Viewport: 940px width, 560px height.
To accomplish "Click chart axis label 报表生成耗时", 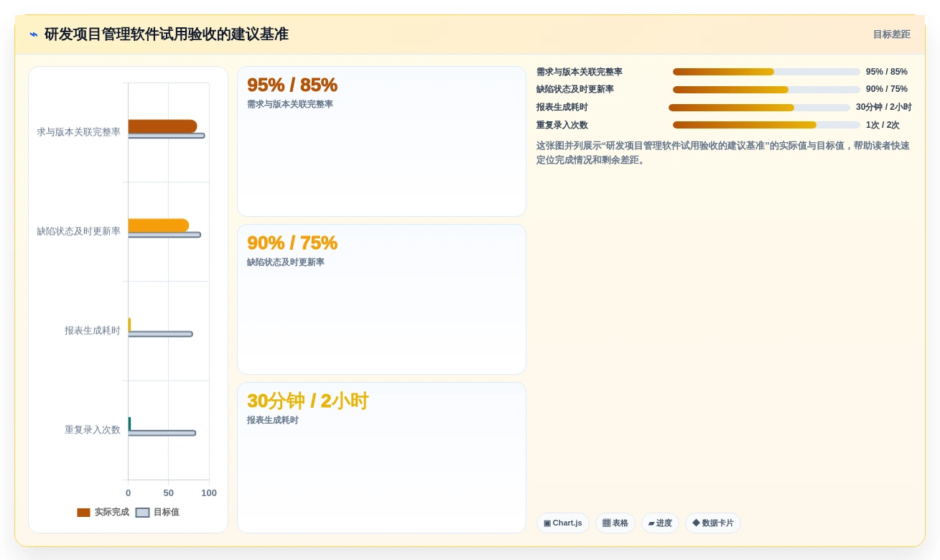I will [x=93, y=331].
